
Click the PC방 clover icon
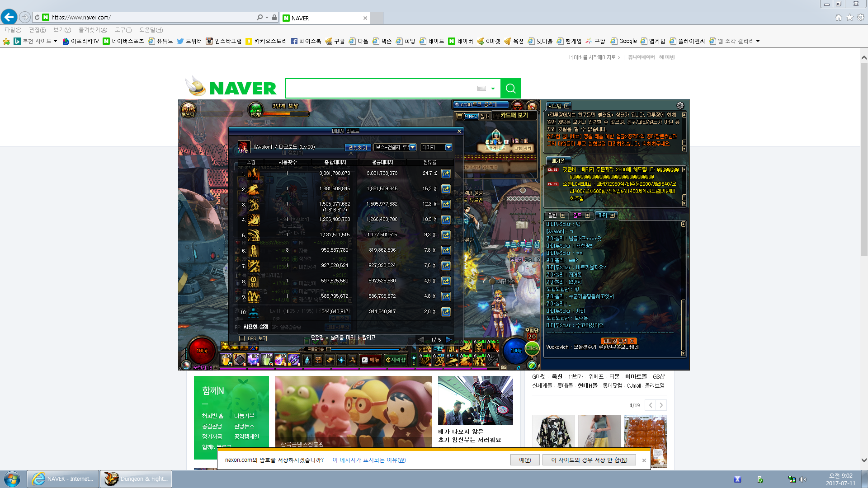point(256,110)
